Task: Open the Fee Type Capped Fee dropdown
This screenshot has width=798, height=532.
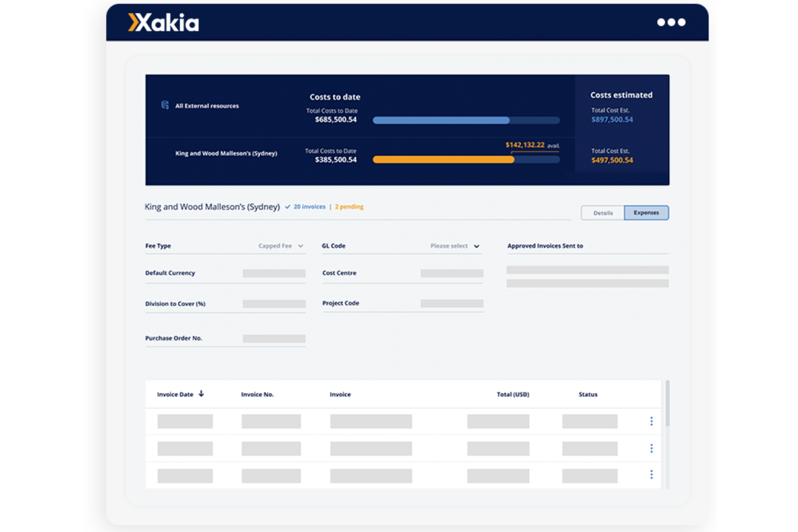Action: click(281, 246)
